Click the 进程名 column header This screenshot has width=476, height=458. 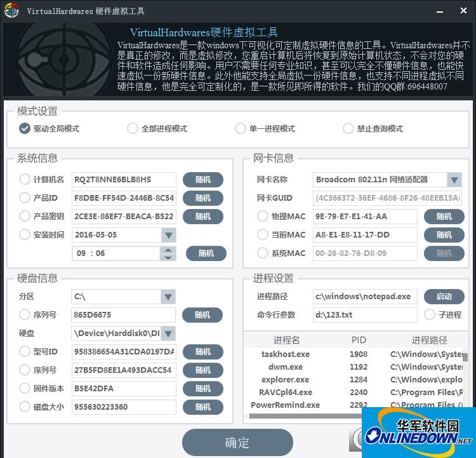coord(286,340)
